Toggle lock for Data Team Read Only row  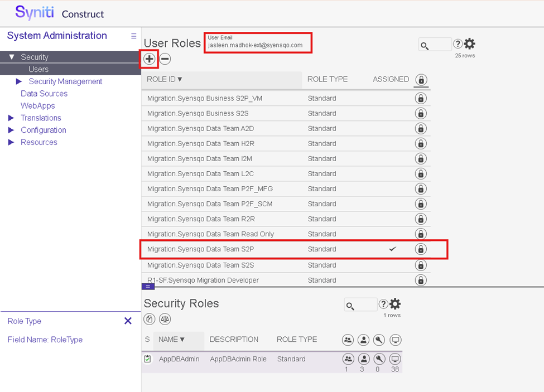click(x=421, y=234)
